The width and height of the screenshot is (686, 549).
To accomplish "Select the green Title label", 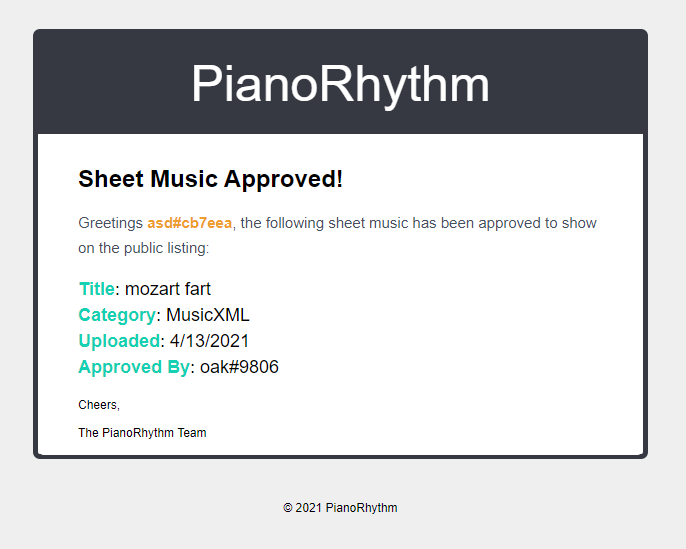I will coord(97,289).
